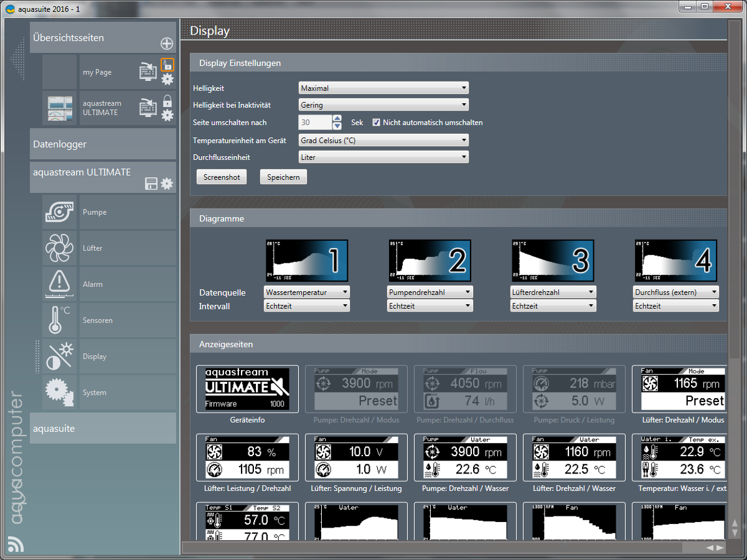This screenshot has width=747, height=560.
Task: Open the Helligkeit dropdown set to Maximal
Action: pyautogui.click(x=383, y=88)
